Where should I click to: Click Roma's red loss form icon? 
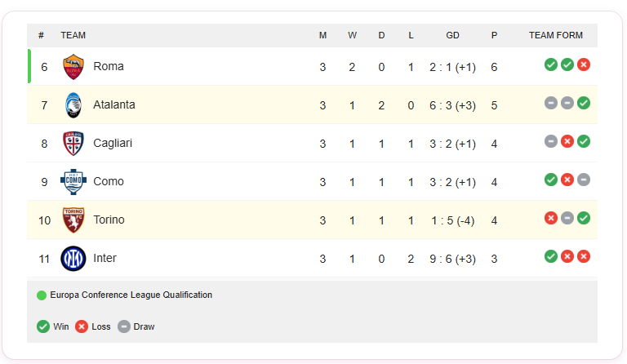tap(584, 64)
